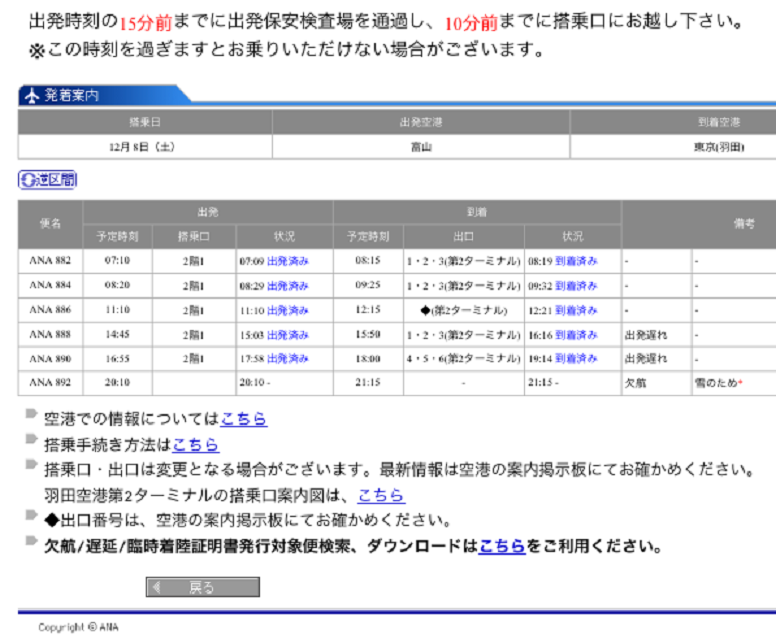The height and width of the screenshot is (639, 776).
Task: Click 出発遅れ remark in ANA 890 row
Action: 646,358
